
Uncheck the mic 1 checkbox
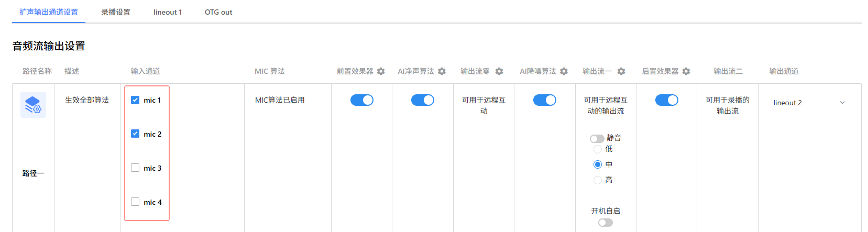click(x=135, y=100)
